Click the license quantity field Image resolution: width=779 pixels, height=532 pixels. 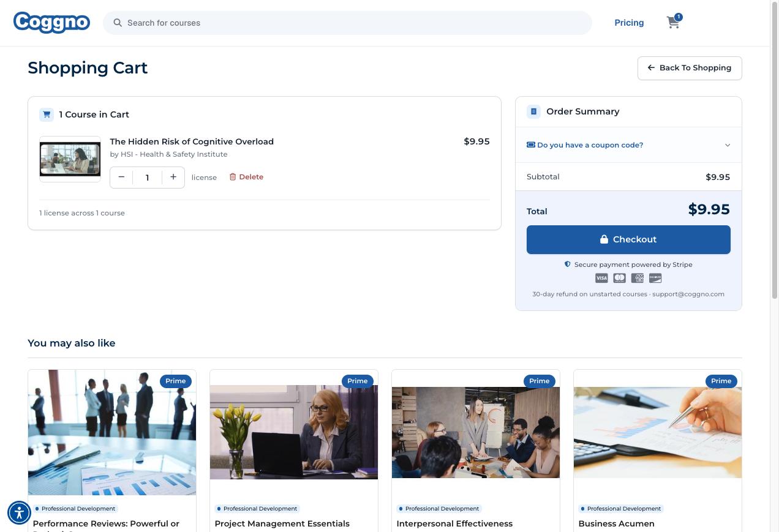pyautogui.click(x=147, y=178)
